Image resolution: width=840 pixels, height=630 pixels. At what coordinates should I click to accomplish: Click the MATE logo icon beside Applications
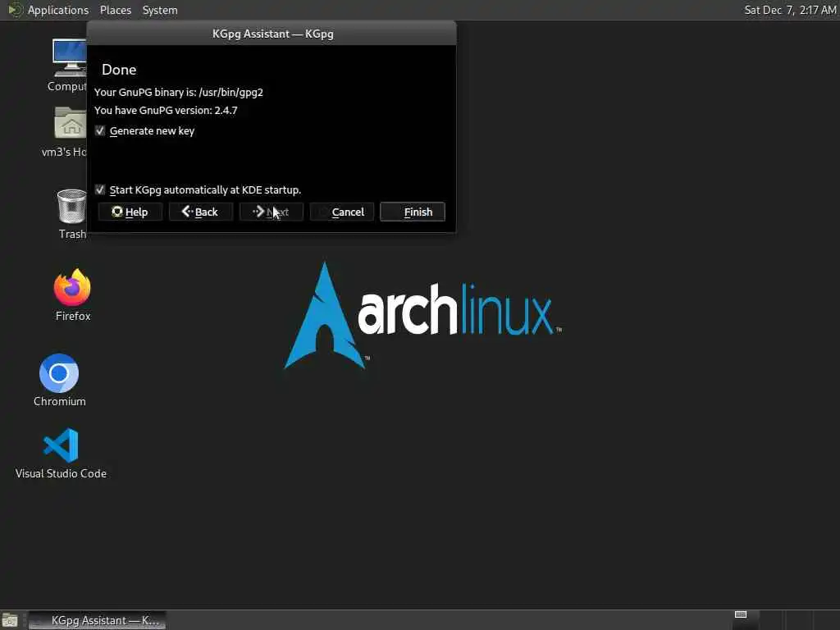click(15, 10)
